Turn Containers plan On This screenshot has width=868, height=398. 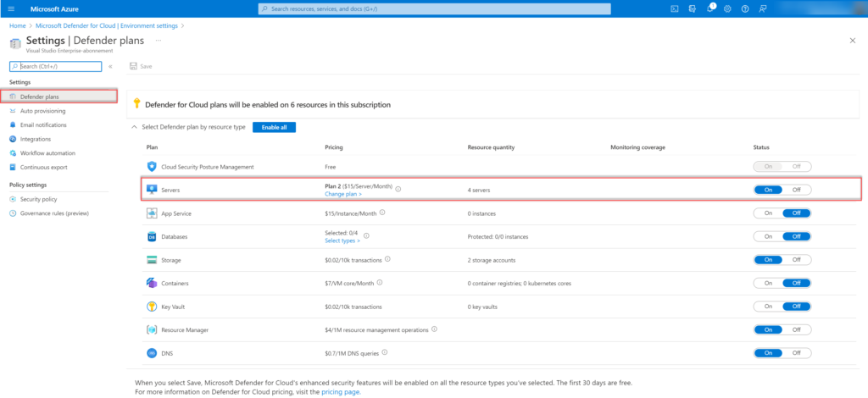point(768,283)
